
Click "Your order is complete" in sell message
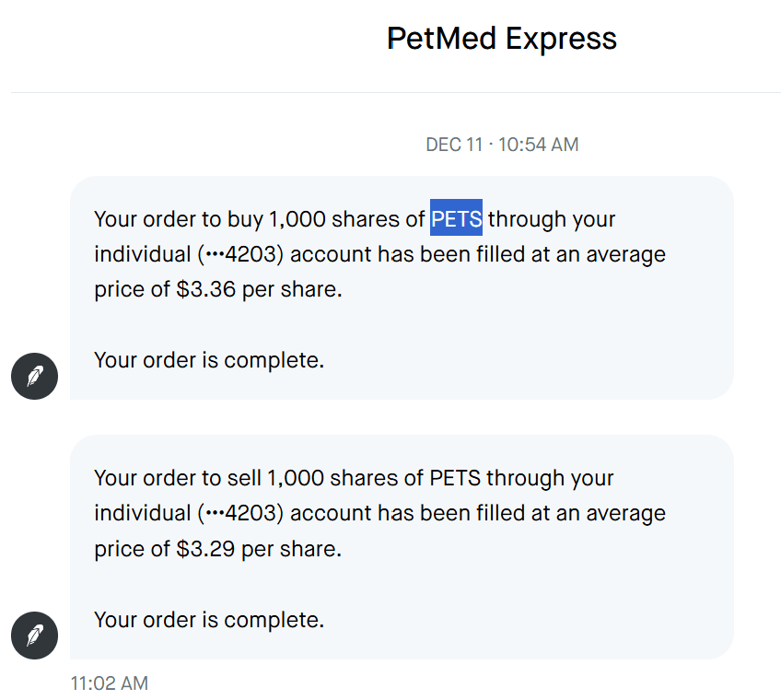coord(209,619)
